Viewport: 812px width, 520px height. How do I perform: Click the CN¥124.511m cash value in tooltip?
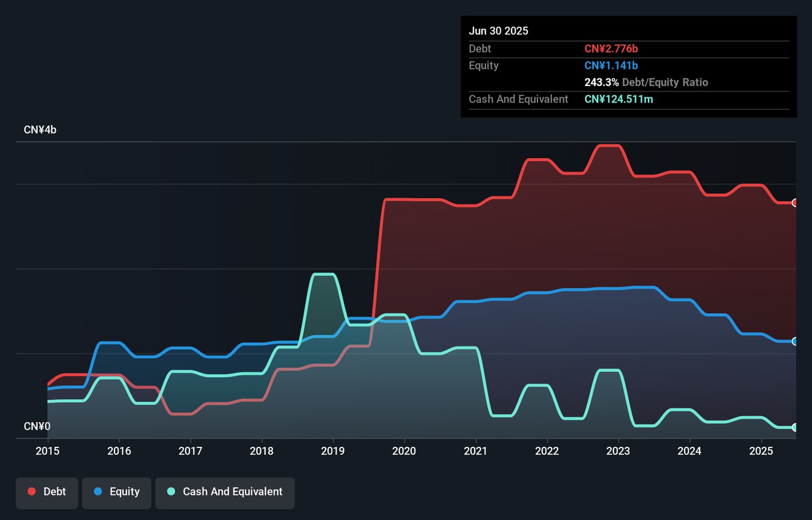pos(619,99)
